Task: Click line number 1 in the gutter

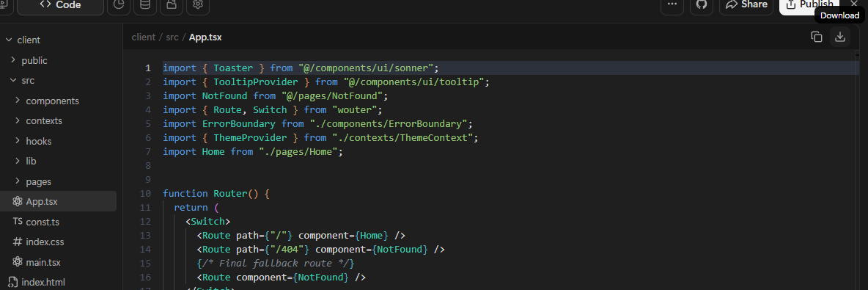Action: pos(148,68)
